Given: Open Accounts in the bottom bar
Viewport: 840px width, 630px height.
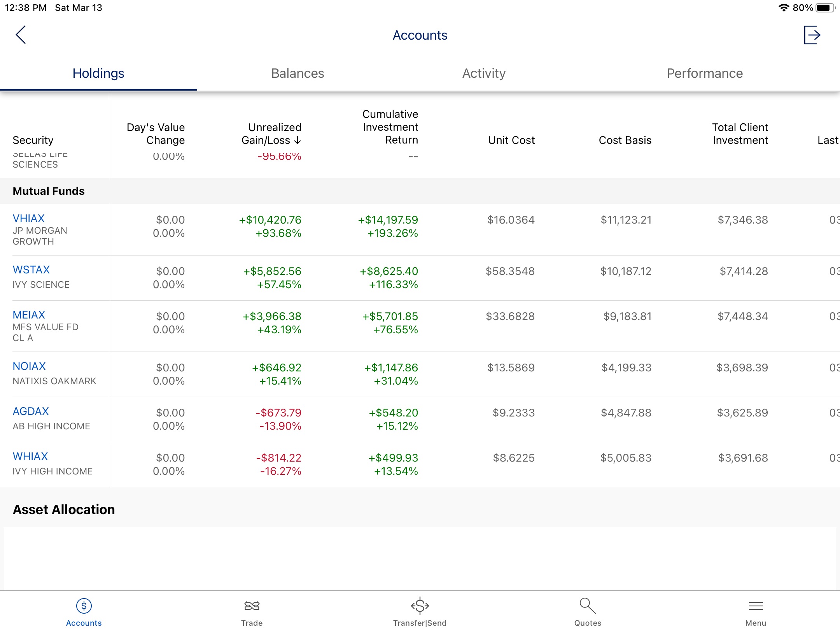Looking at the screenshot, I should (x=84, y=612).
